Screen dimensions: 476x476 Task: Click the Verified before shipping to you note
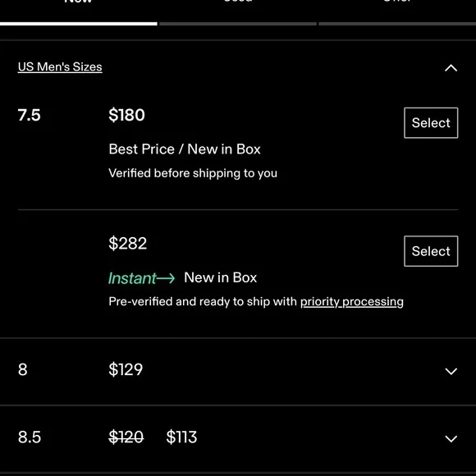(193, 173)
